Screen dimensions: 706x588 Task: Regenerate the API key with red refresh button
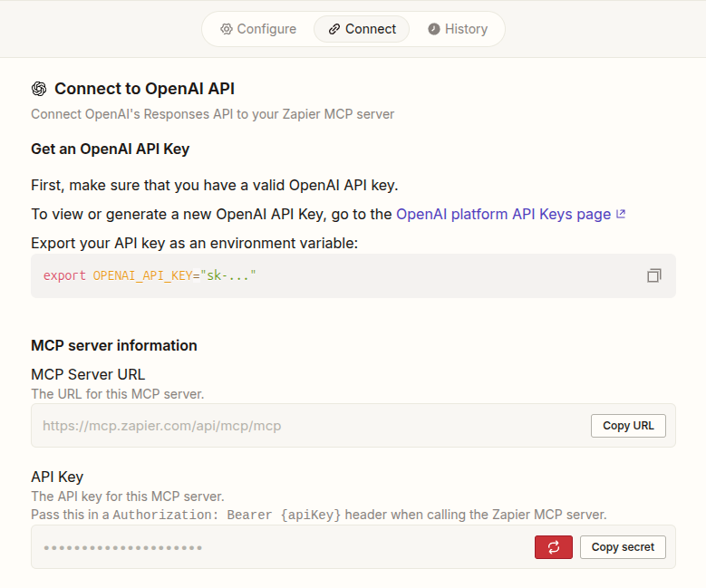click(x=554, y=547)
